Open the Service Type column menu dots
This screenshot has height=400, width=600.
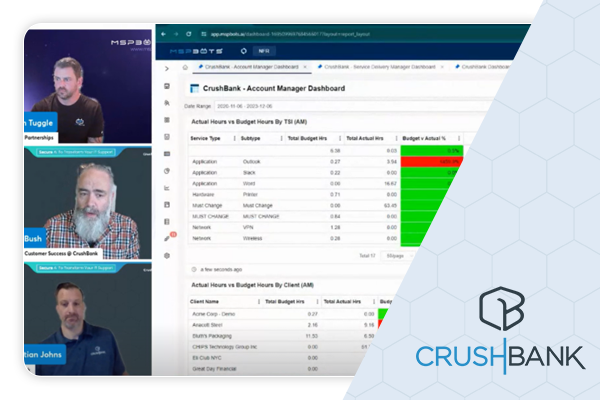tap(235, 138)
